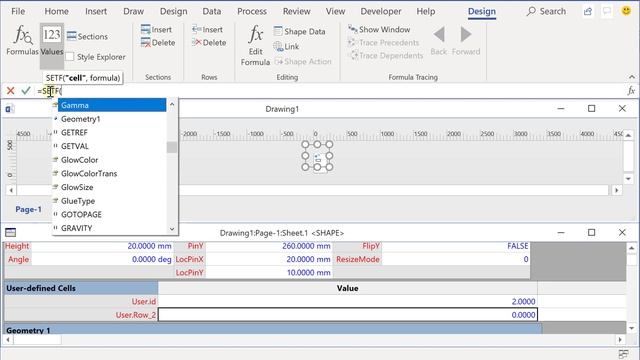
Task: Click the selected shape on Drawing1 canvas
Action: [317, 156]
